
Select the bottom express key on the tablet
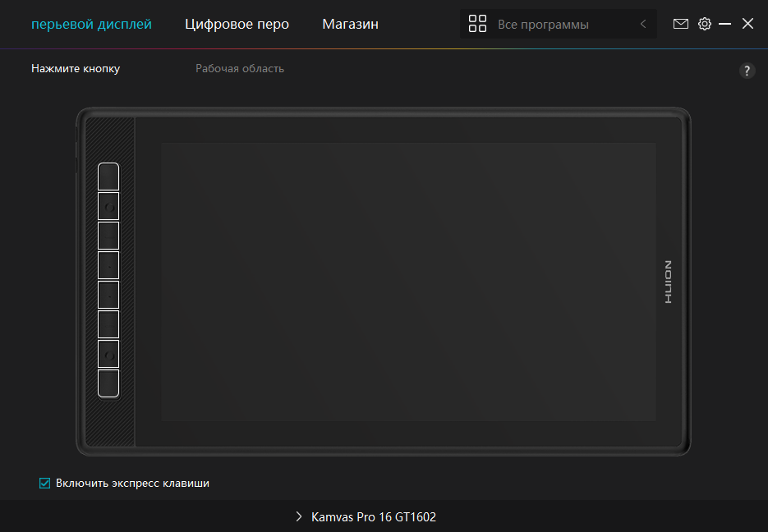(108, 383)
